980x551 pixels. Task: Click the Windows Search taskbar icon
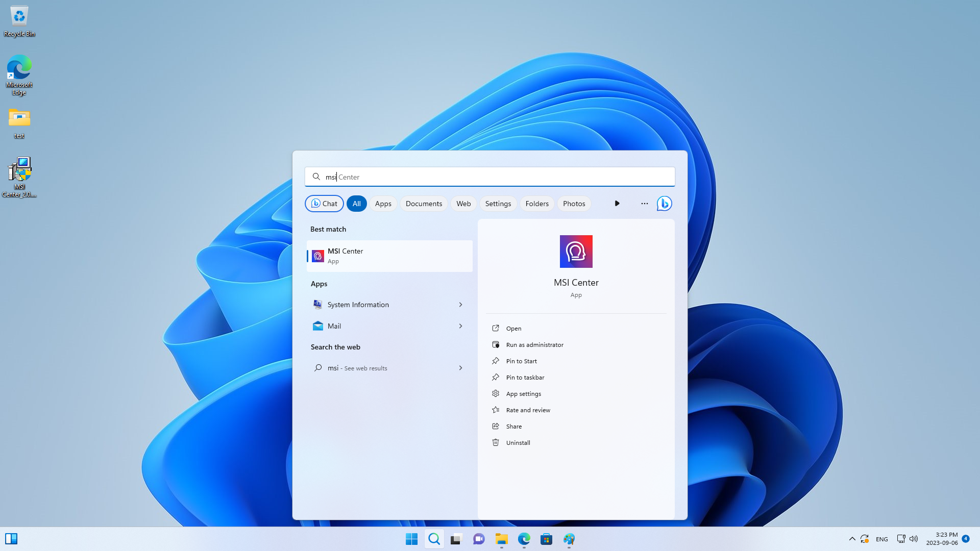click(434, 538)
